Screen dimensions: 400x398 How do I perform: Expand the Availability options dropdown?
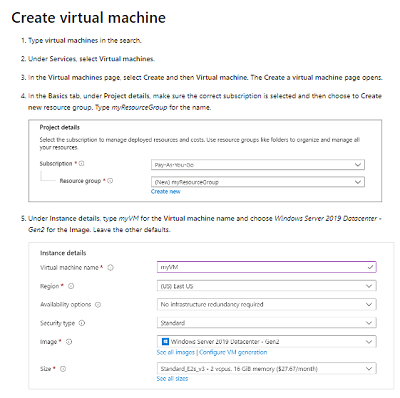point(267,304)
